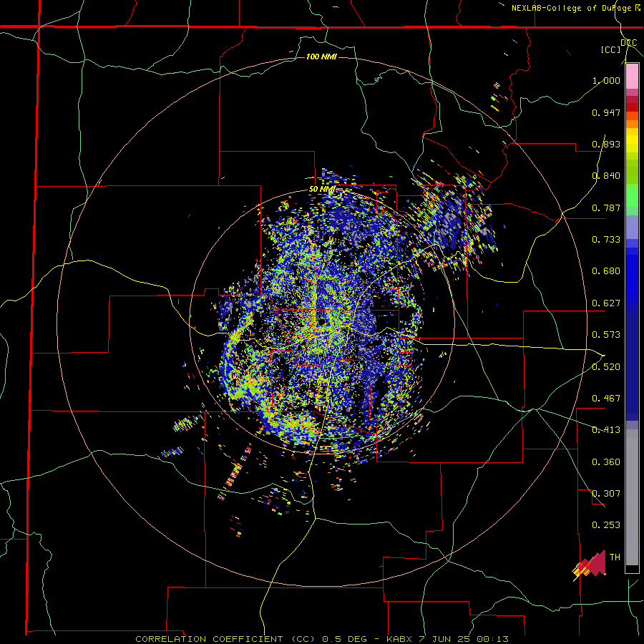The width and height of the screenshot is (644, 644).
Task: Click the 0.573 legend value
Action: (x=606, y=335)
